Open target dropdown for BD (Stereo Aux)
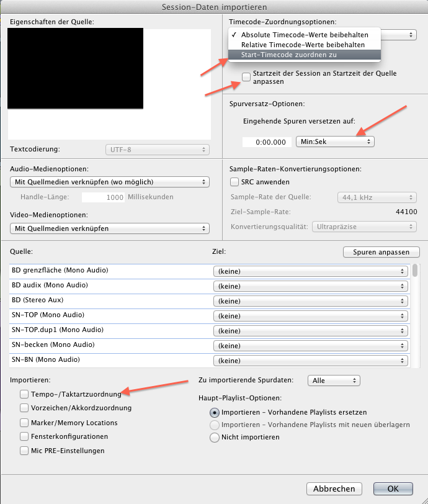Screen dimensions: 428x504 pos(310,301)
